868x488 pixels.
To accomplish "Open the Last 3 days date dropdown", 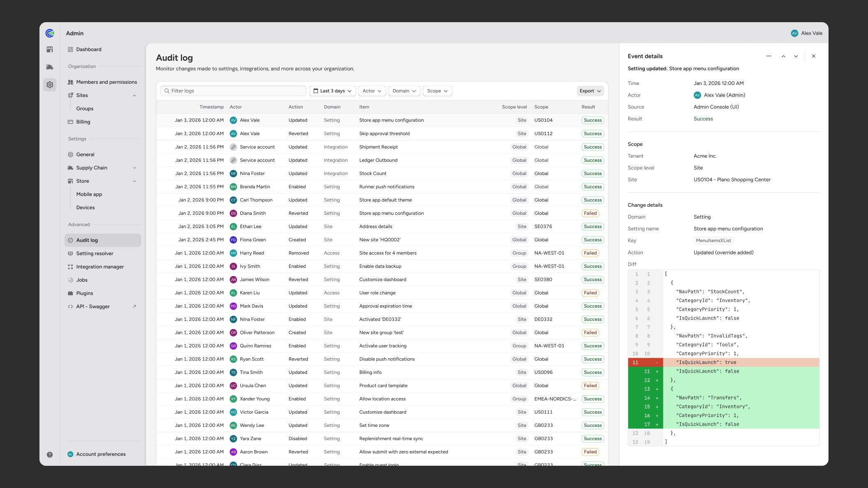I will point(332,91).
